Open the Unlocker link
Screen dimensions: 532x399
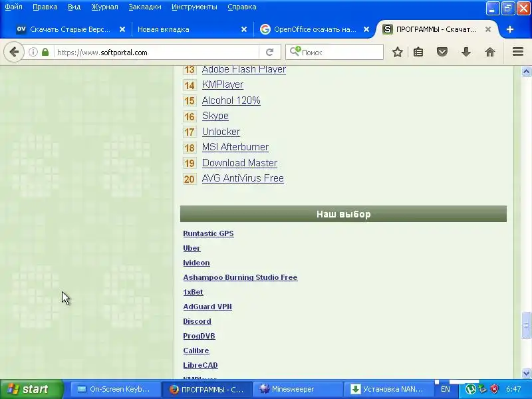click(x=221, y=132)
